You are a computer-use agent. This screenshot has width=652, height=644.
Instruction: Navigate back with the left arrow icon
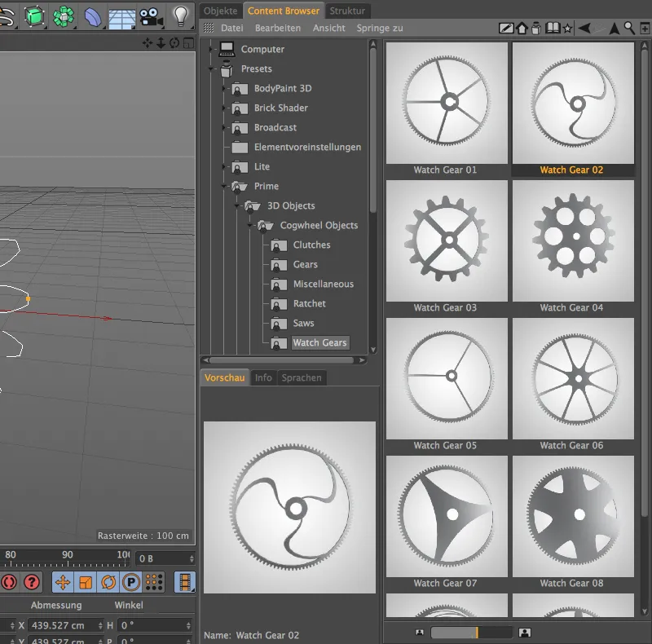(584, 29)
